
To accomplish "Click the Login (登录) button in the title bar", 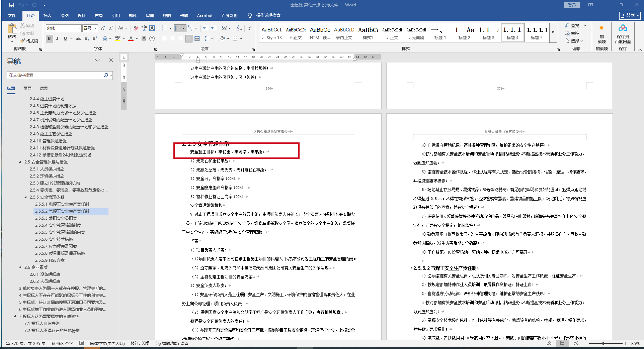I will coord(572,5).
